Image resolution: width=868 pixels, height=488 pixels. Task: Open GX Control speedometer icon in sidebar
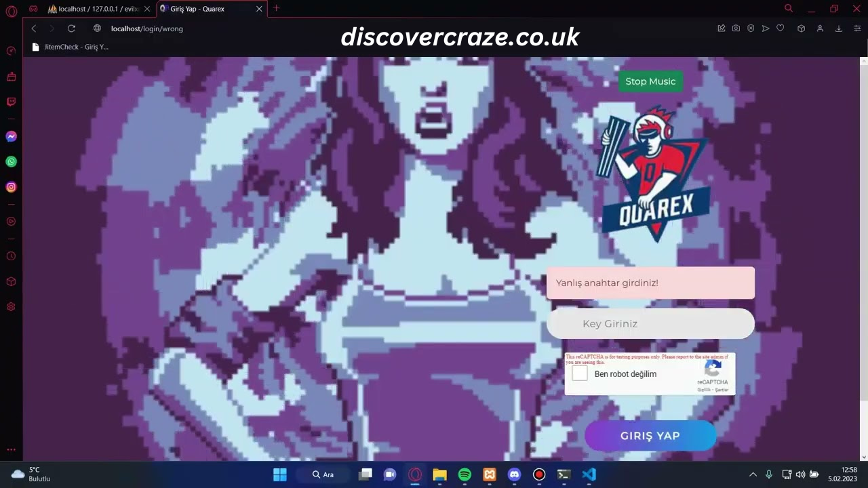click(x=11, y=51)
